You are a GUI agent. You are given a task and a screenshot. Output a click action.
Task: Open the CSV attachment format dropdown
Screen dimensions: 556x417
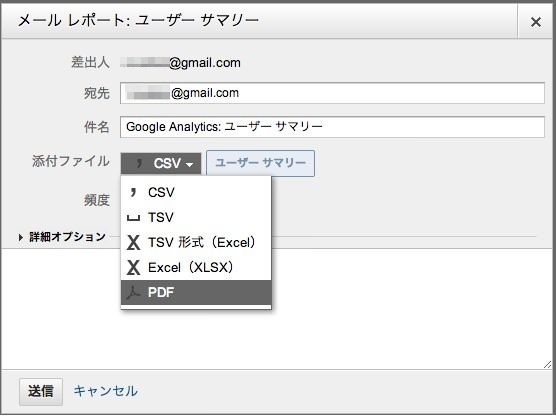[161, 163]
